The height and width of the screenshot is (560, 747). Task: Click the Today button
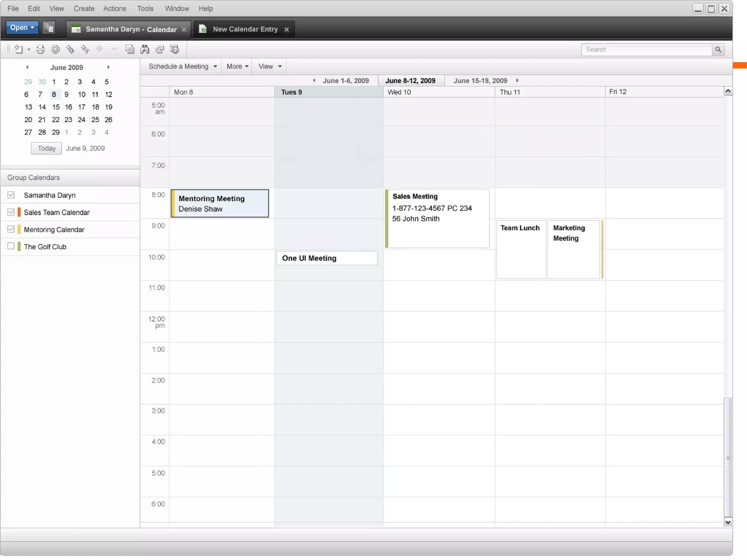(46, 148)
